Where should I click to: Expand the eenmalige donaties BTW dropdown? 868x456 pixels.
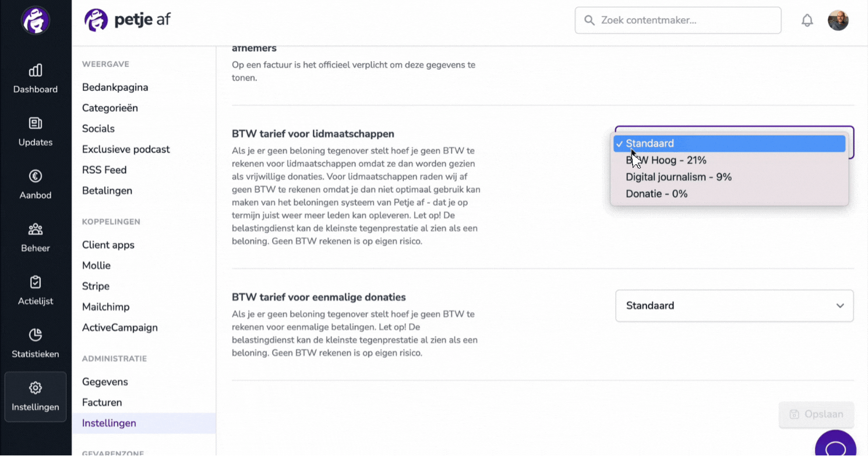pos(735,306)
